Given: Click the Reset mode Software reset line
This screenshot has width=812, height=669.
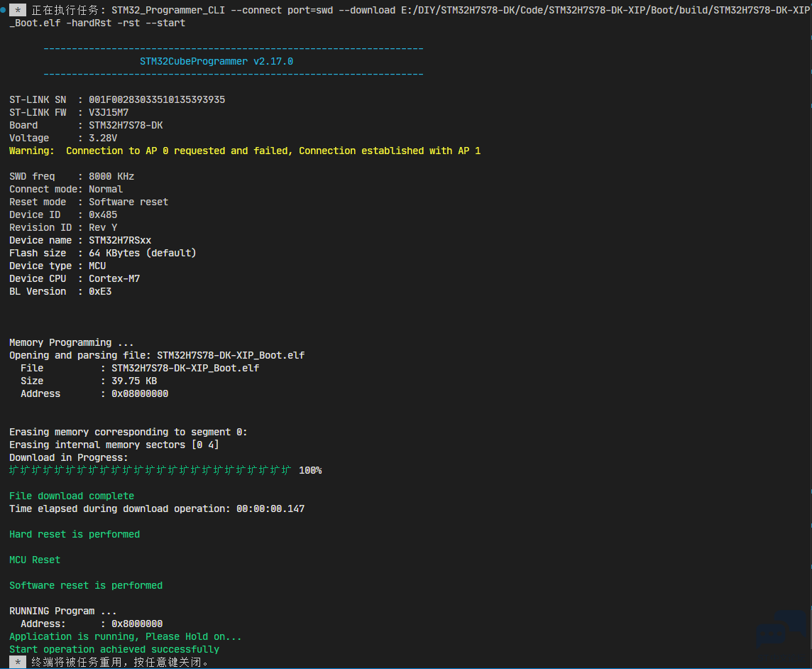Looking at the screenshot, I should tap(89, 202).
